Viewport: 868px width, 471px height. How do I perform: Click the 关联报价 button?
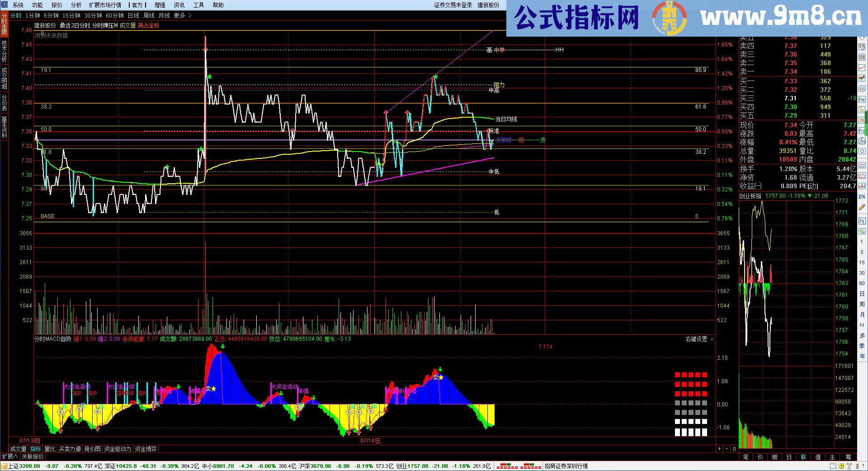[33, 457]
